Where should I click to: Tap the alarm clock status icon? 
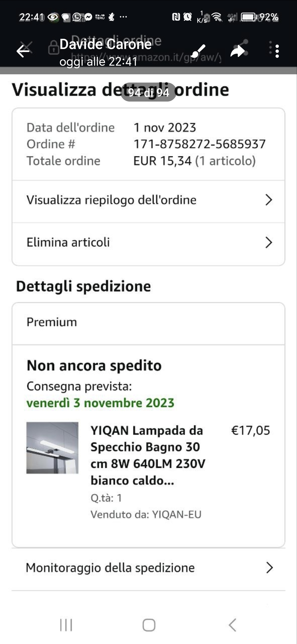point(188,17)
